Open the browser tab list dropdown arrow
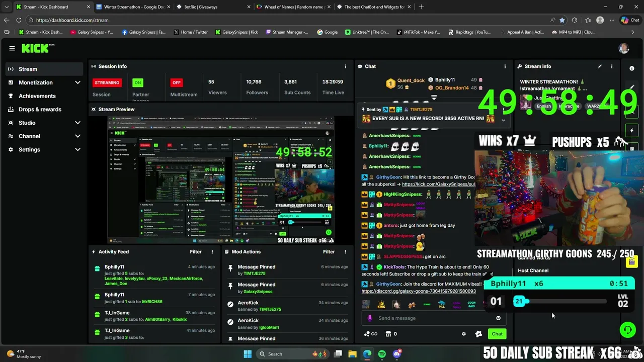 (6, 7)
